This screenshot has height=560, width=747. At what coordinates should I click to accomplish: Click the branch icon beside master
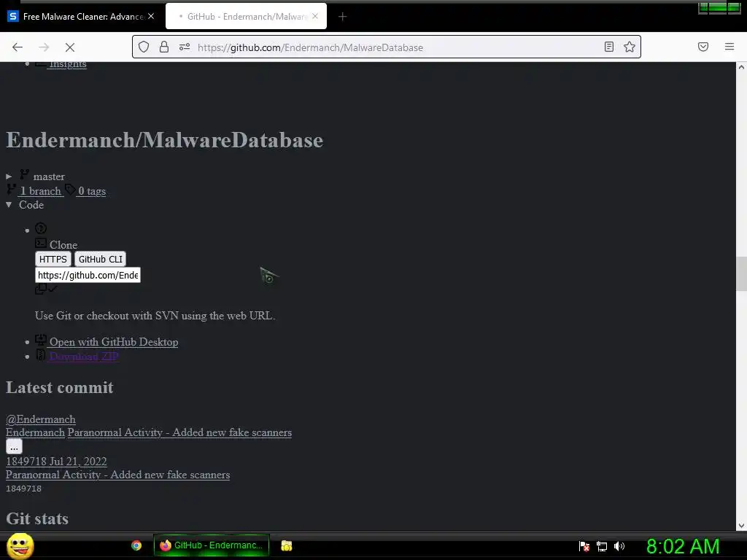(24, 175)
